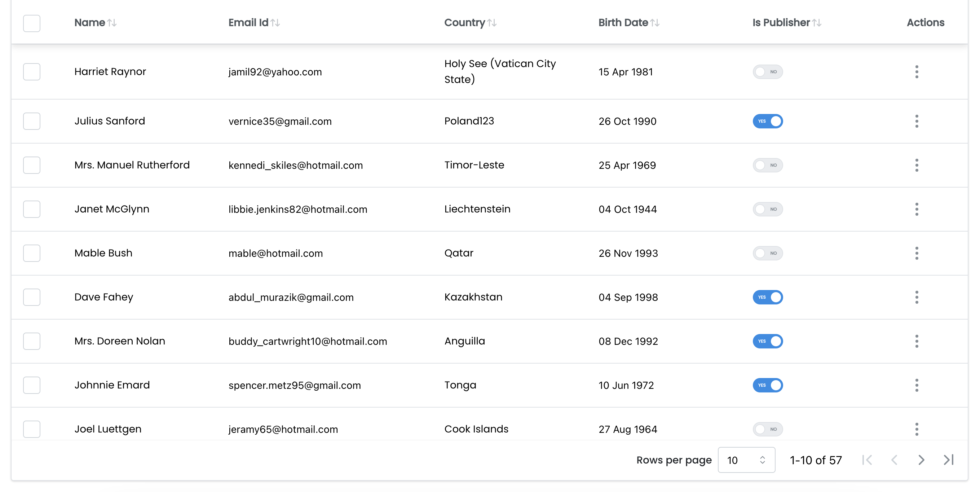Viewport: 980px width, 492px height.
Task: Open actions menu for Julius Sanford
Action: click(917, 121)
